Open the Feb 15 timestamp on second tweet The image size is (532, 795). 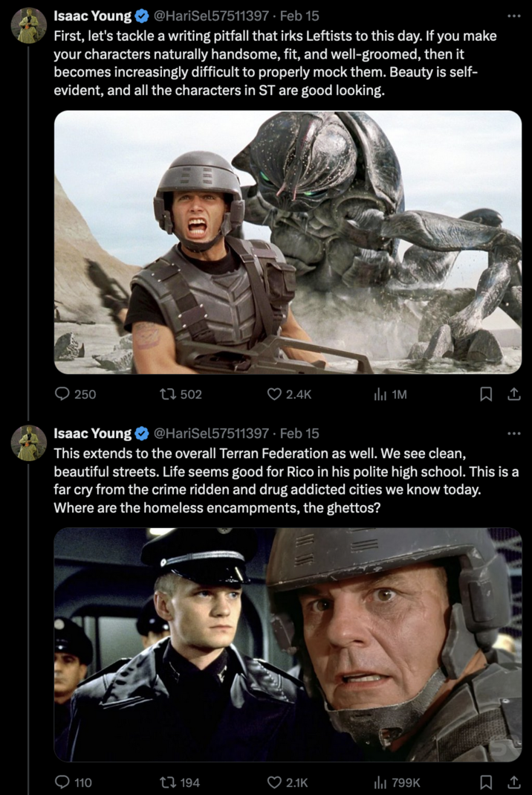299,434
